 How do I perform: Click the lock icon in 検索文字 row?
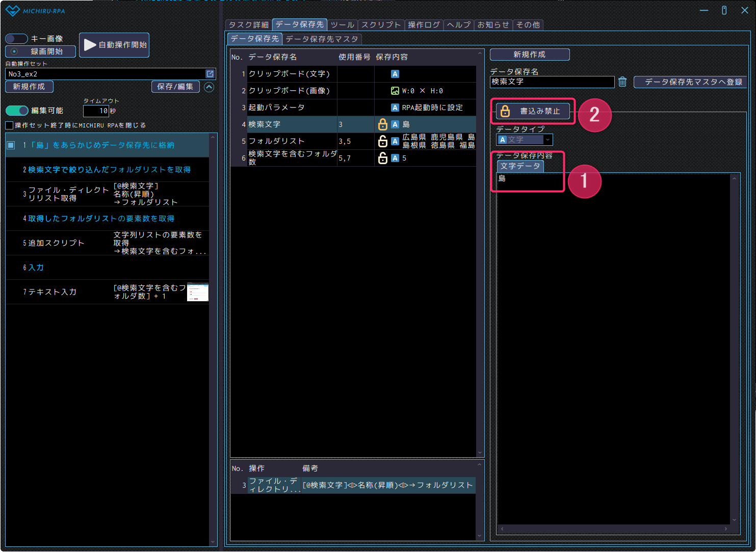(382, 124)
